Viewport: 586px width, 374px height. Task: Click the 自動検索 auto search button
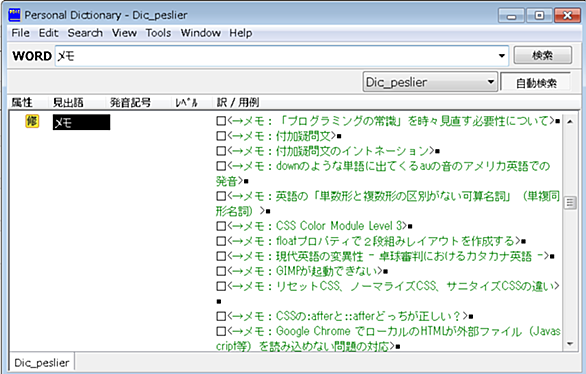536,83
